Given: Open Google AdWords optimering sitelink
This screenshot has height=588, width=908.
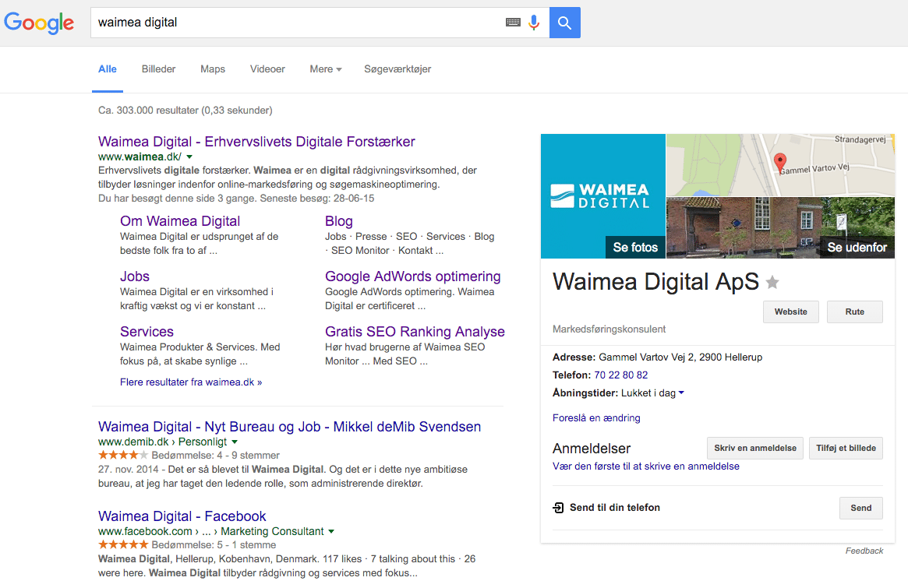Looking at the screenshot, I should pyautogui.click(x=412, y=276).
